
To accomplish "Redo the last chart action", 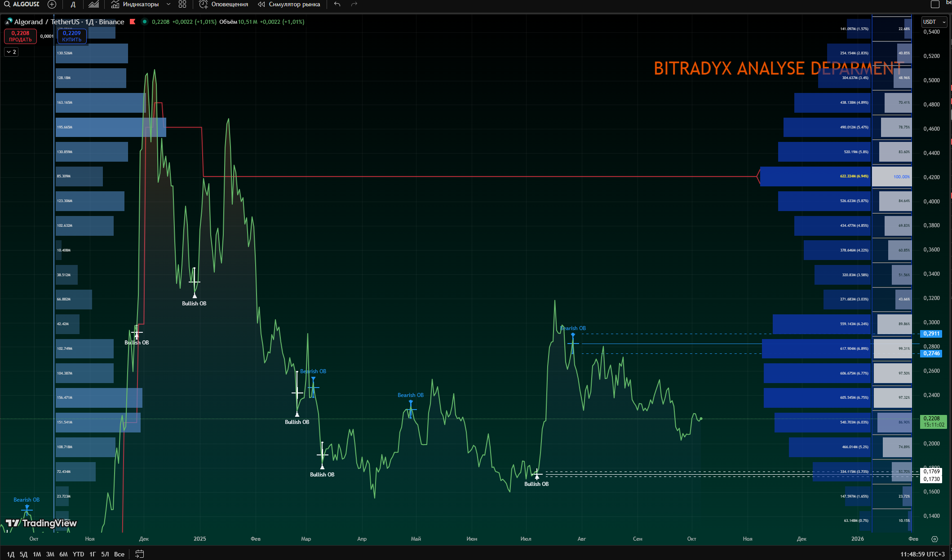I will [354, 4].
